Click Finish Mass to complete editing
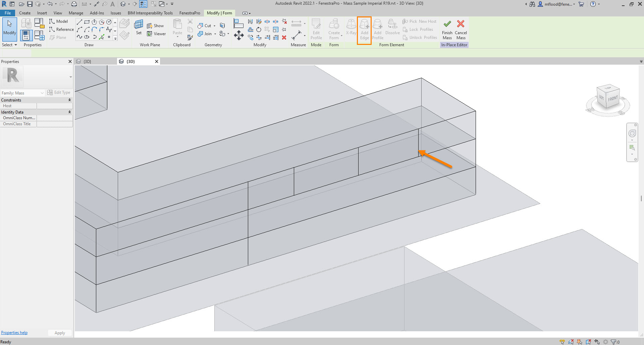 tap(447, 29)
